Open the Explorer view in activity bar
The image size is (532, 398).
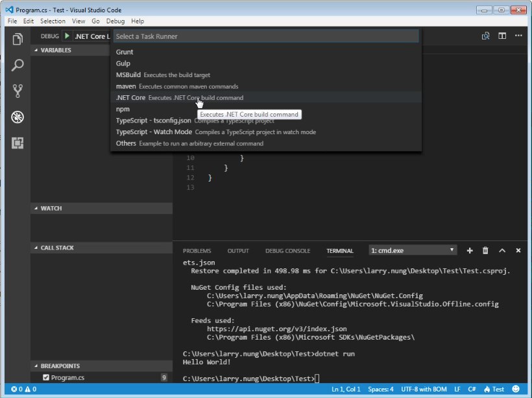pos(18,39)
